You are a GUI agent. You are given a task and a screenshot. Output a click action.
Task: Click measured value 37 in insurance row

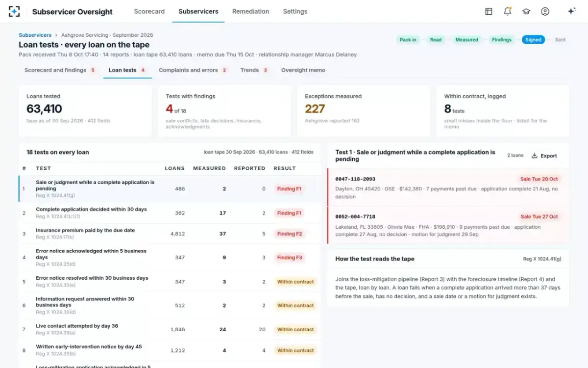click(x=222, y=234)
